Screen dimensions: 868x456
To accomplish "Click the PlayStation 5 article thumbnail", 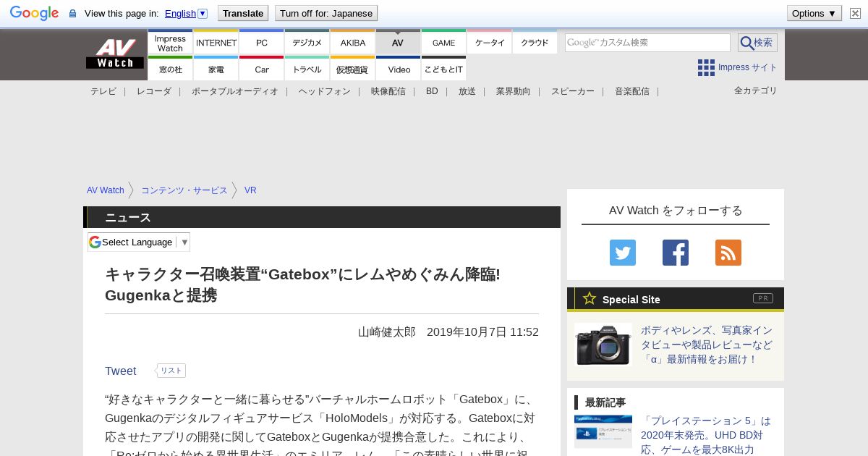I will pyautogui.click(x=603, y=431).
